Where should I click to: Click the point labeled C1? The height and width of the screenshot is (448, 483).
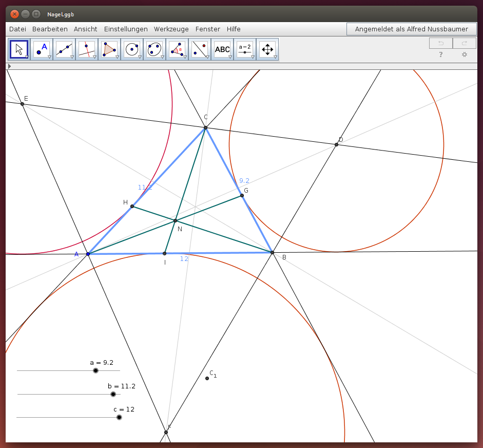[207, 378]
